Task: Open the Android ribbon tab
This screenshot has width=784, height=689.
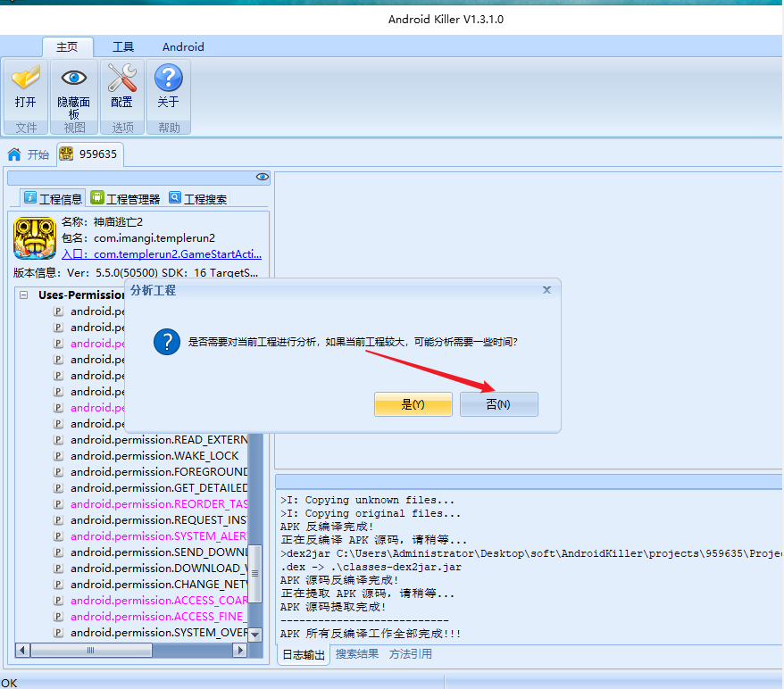Action: (183, 47)
